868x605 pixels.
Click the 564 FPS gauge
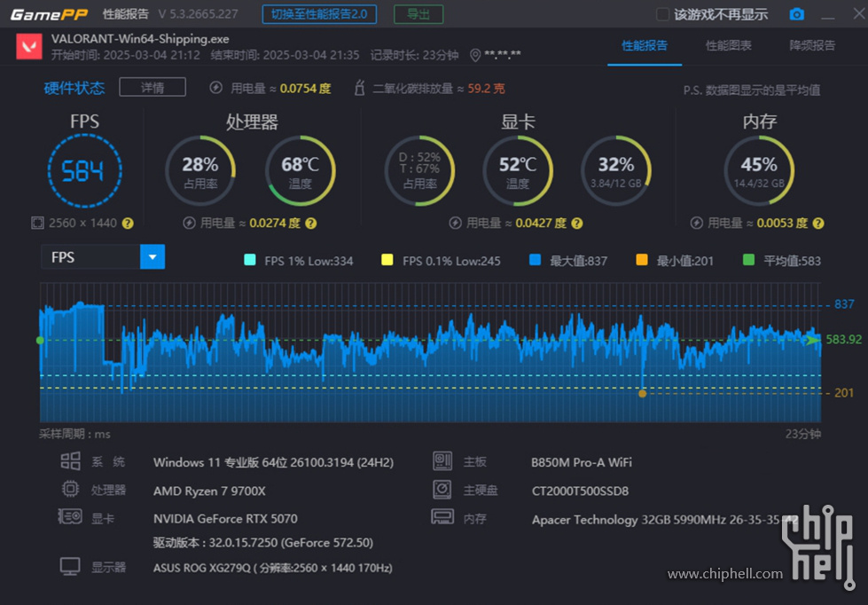[85, 170]
